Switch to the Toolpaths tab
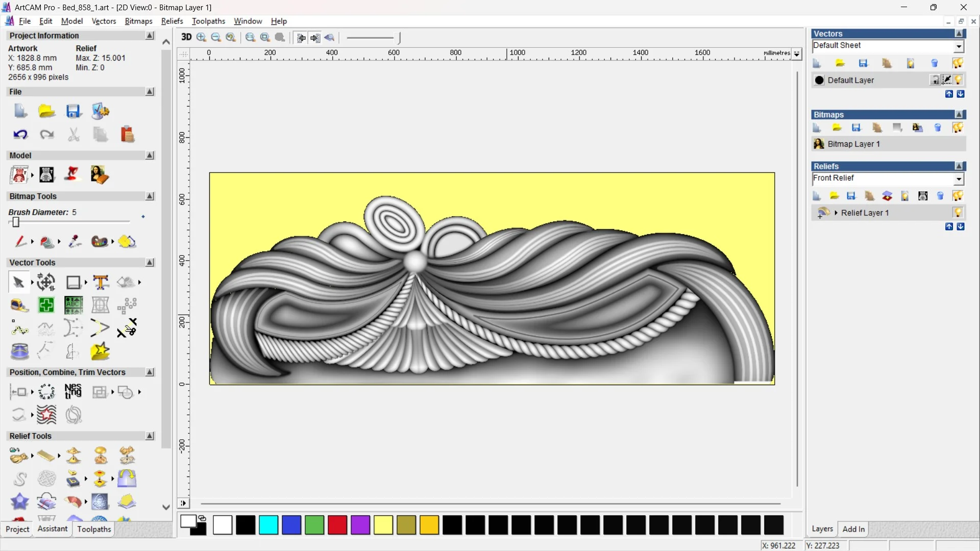The width and height of the screenshot is (980, 551). (x=94, y=529)
